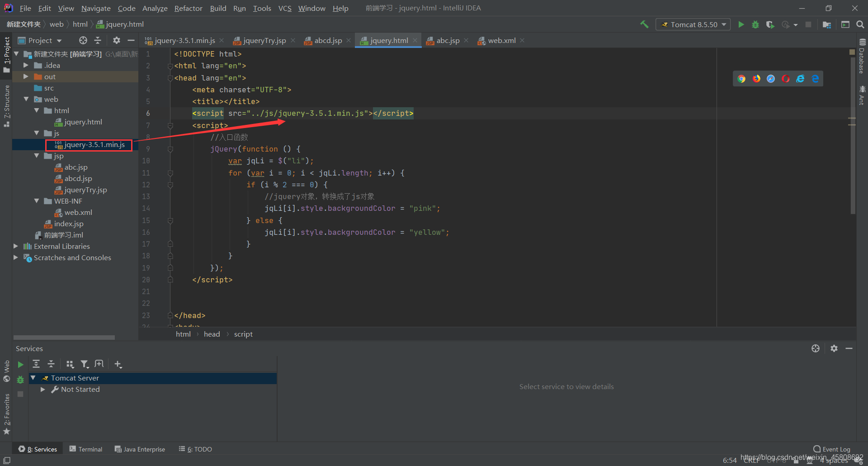
Task: Open the 6: TODO tool window
Action: pos(195,449)
